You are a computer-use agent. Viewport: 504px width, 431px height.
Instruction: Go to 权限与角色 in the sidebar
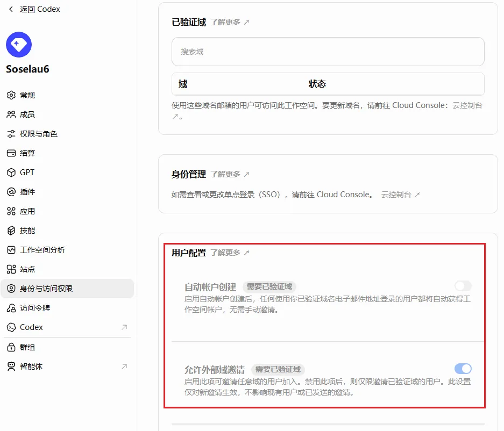(67, 134)
